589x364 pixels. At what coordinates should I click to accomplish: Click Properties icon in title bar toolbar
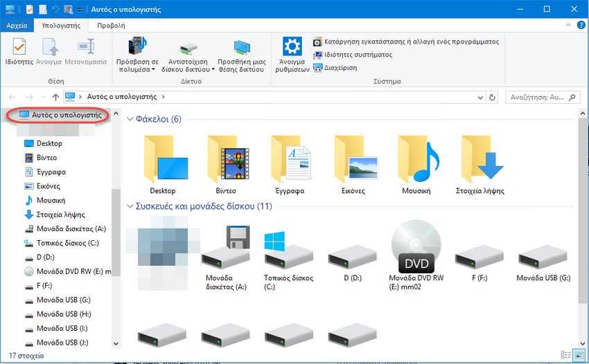(x=30, y=10)
